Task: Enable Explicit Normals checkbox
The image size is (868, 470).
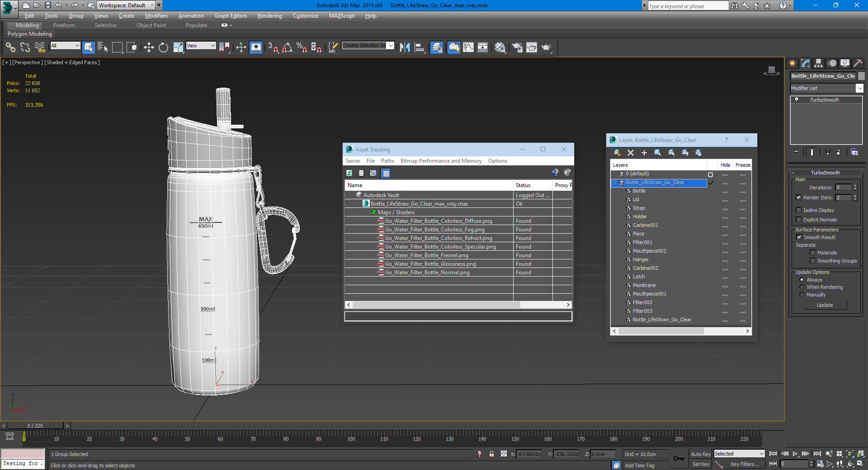Action: 798,219
